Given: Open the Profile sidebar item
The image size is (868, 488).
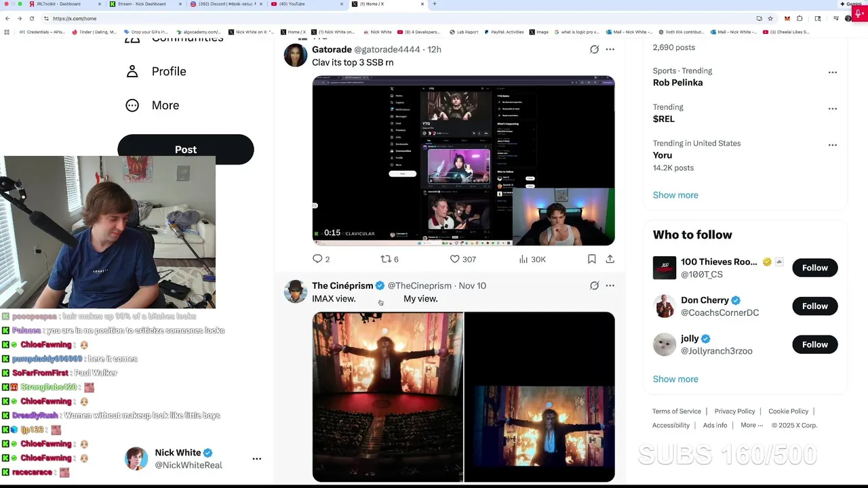Looking at the screenshot, I should (x=155, y=71).
